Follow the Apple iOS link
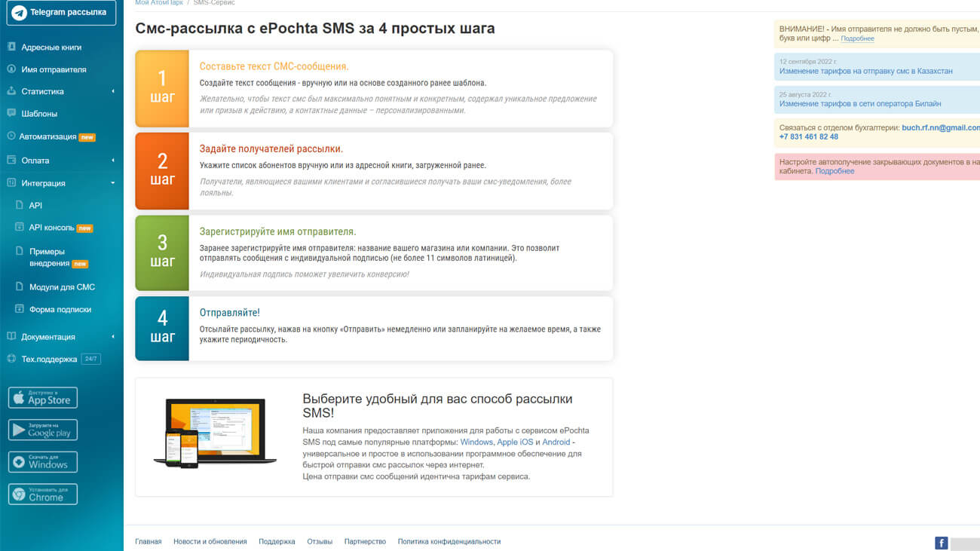Viewport: 980px width, 551px height. point(515,442)
